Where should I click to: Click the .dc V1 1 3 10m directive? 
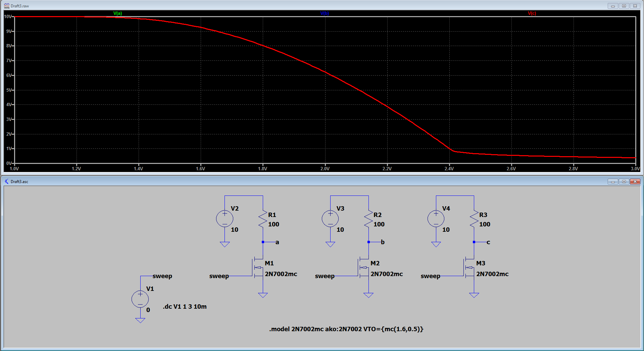[x=185, y=306]
